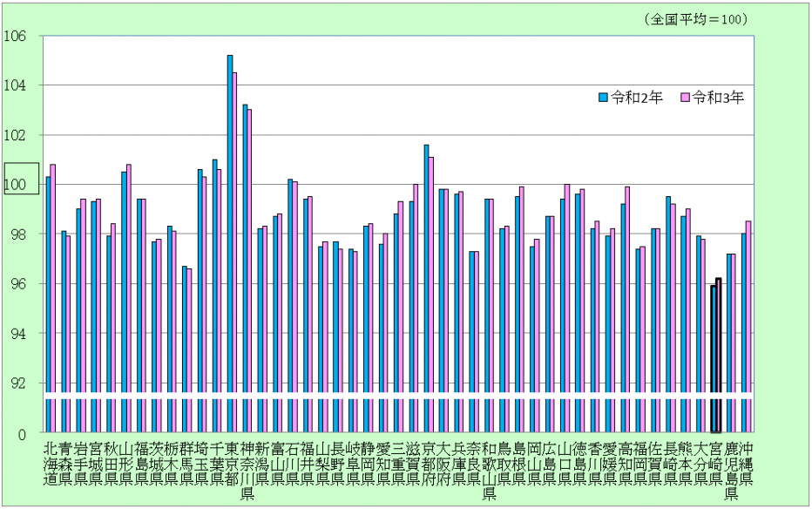Select the 高知県 axis label
The width and height of the screenshot is (812, 509).
coord(625,464)
